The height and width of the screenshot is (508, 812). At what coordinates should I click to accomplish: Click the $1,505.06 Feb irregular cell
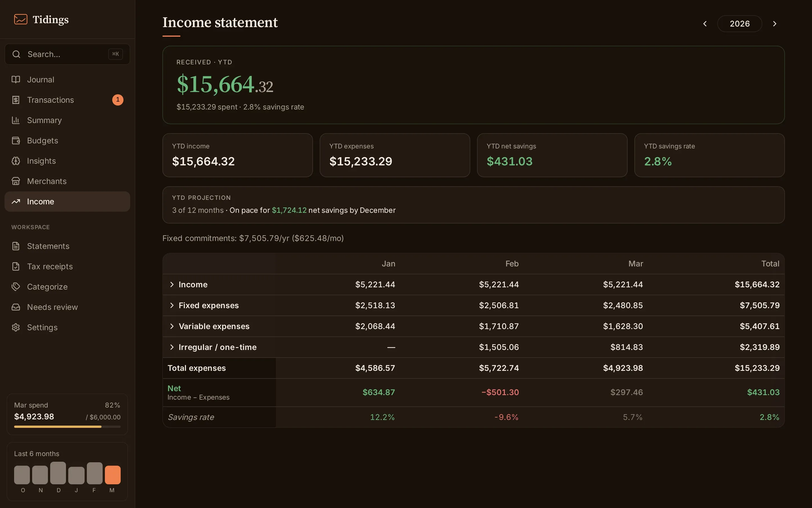click(499, 347)
